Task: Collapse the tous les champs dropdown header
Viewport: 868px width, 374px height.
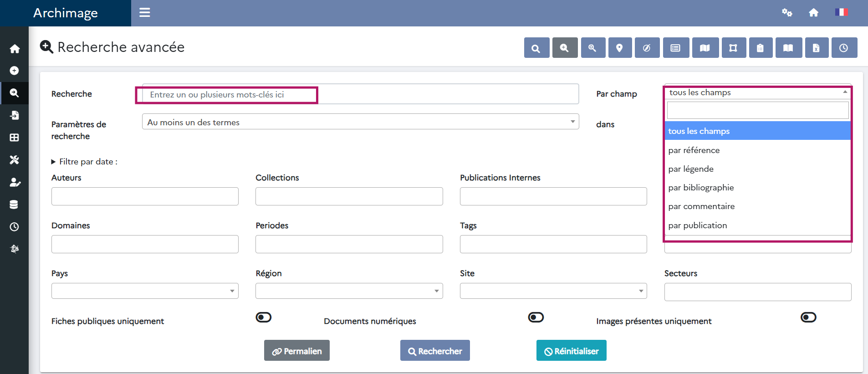Action: [758, 92]
